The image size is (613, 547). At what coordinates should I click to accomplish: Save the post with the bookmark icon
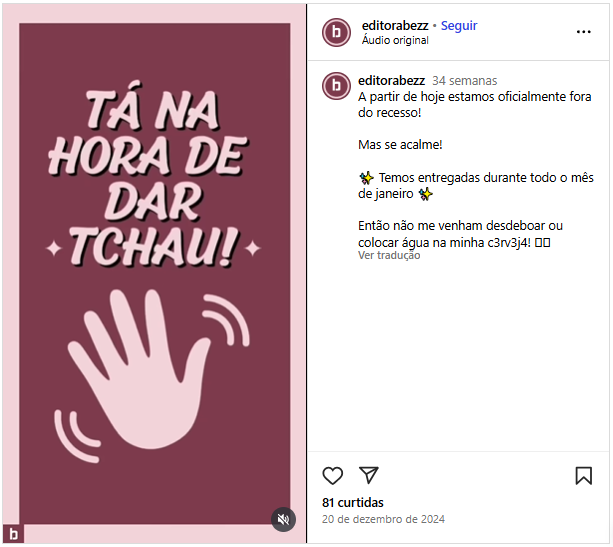583,475
